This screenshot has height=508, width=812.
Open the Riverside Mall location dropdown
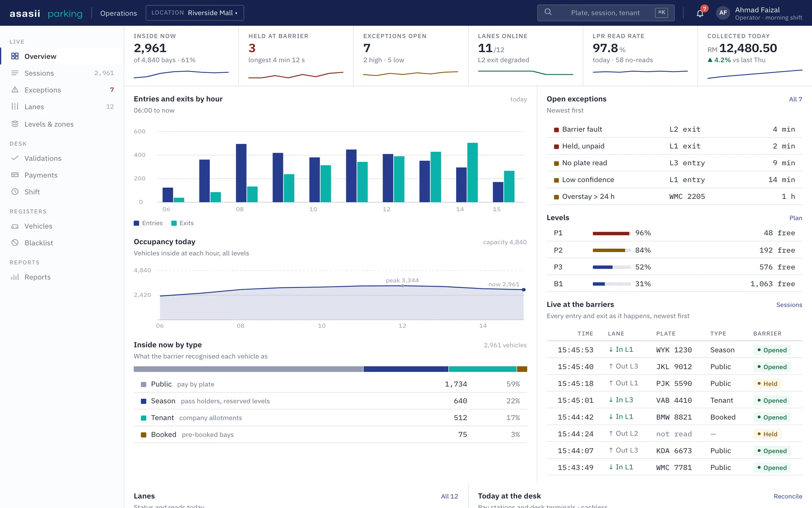point(195,13)
